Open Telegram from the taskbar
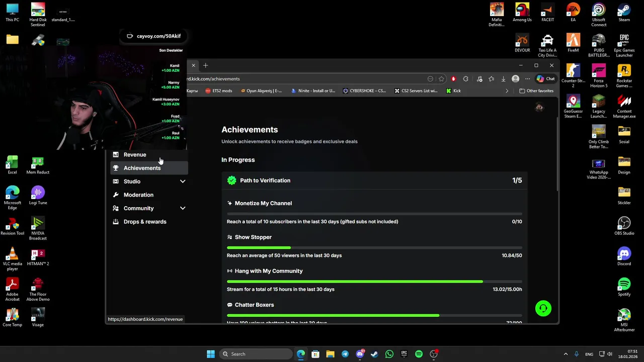644x362 pixels. 345,354
